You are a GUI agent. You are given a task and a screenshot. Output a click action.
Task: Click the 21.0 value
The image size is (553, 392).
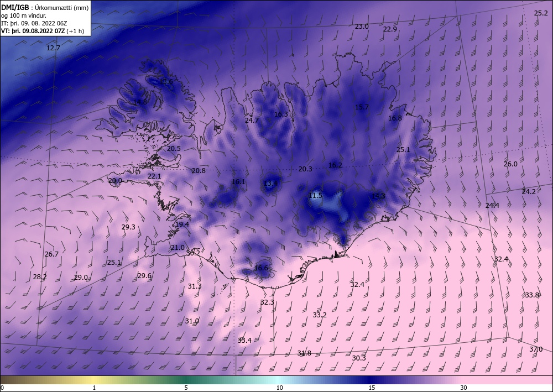click(178, 248)
